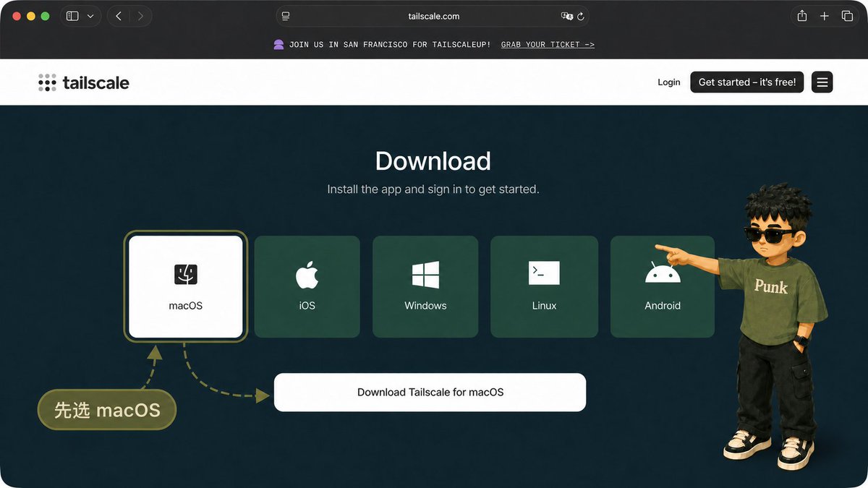Viewport: 868px width, 488px height.
Task: Reload the tailscale.com page
Action: (581, 16)
